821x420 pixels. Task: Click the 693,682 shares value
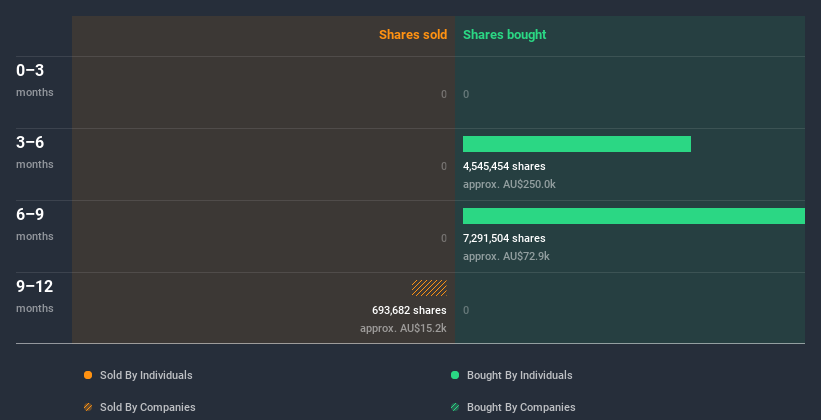pos(409,310)
